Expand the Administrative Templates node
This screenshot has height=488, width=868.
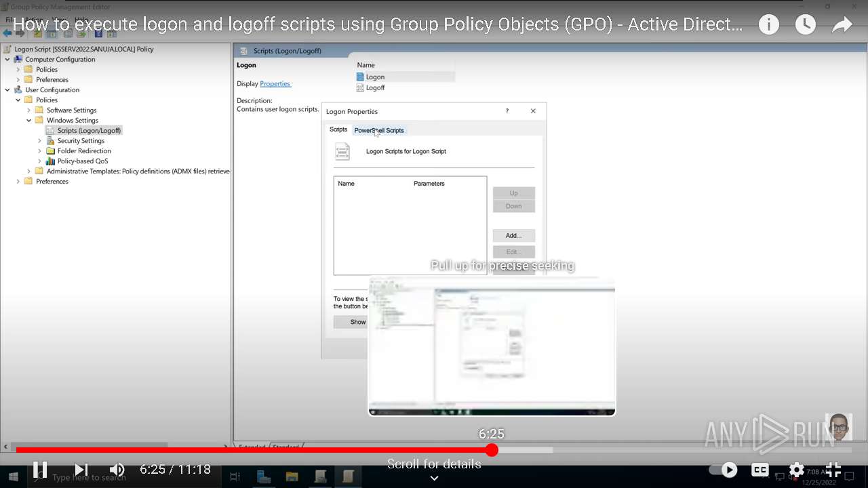[29, 171]
